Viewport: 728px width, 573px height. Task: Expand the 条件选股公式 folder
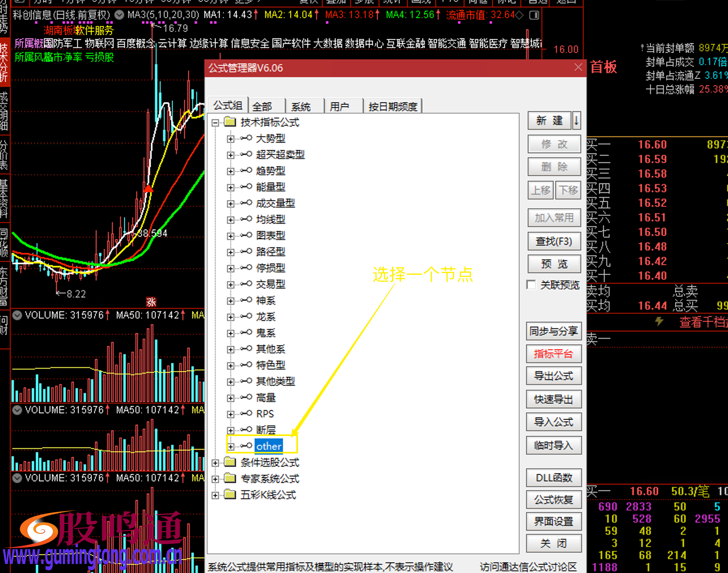coord(215,462)
